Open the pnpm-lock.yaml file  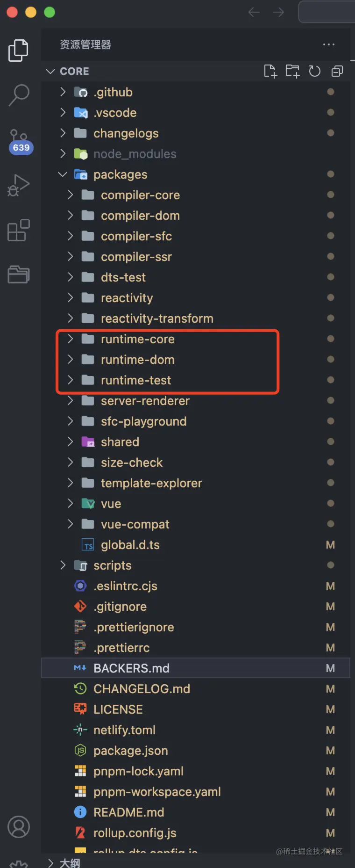click(196, 771)
